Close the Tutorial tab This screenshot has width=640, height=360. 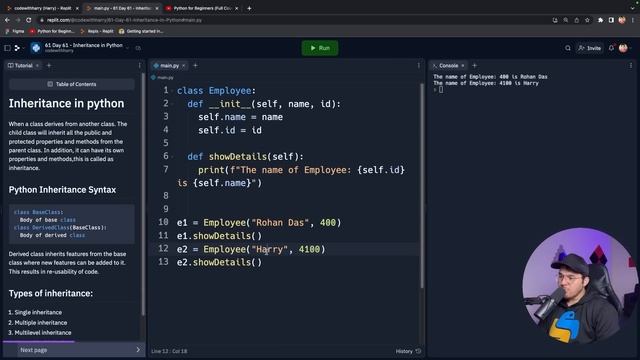tap(38, 65)
